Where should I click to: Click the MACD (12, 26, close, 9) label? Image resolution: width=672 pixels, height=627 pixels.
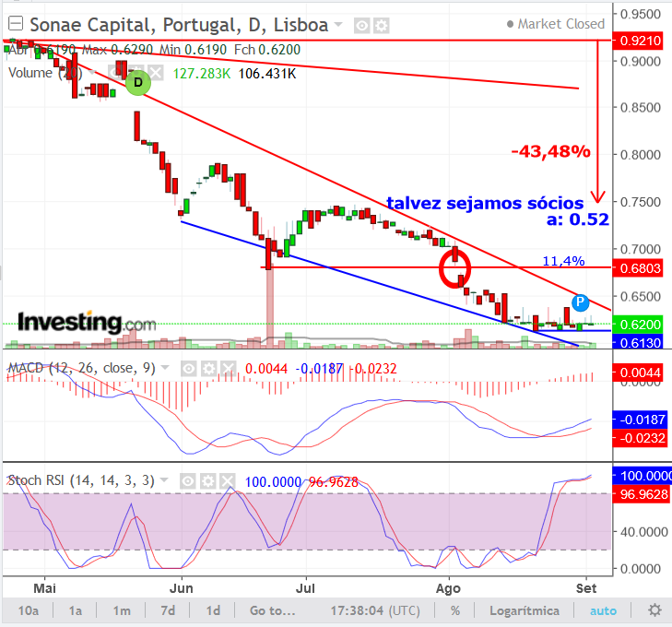[x=81, y=368]
